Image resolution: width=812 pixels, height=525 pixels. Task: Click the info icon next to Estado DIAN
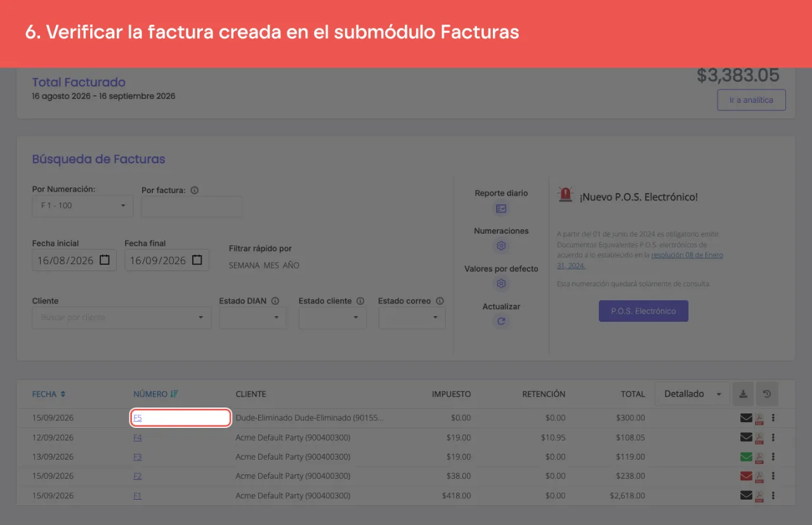point(276,301)
